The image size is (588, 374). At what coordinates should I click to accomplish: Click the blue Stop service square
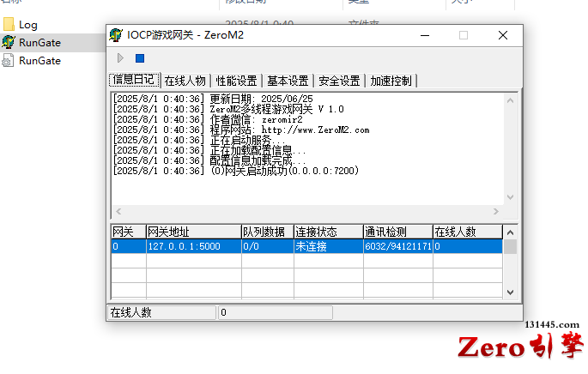coord(140,58)
